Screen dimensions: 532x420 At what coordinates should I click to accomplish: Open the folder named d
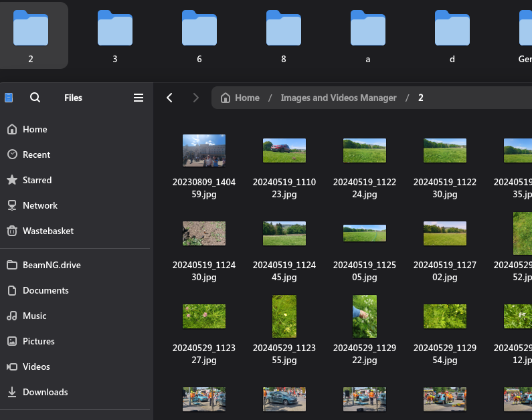452,35
